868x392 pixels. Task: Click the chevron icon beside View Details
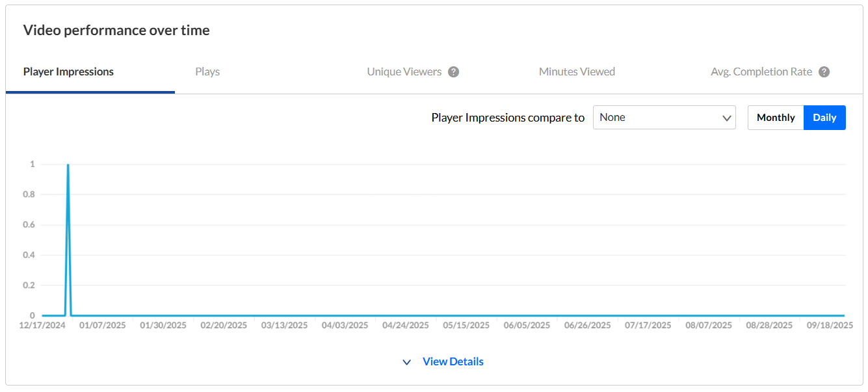coord(407,362)
